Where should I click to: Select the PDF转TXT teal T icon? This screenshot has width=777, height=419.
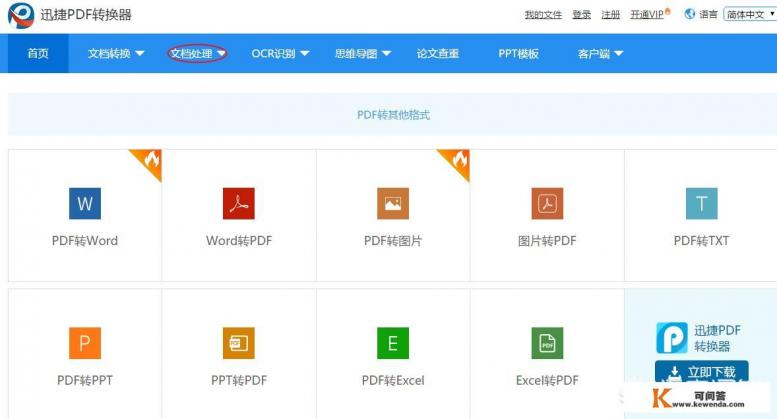pos(702,204)
